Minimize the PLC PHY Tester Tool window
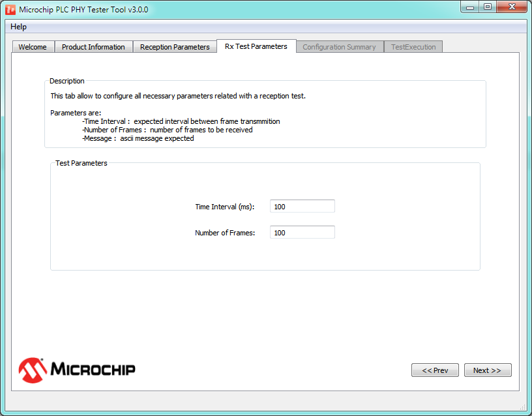The image size is (532, 416). coord(470,7)
